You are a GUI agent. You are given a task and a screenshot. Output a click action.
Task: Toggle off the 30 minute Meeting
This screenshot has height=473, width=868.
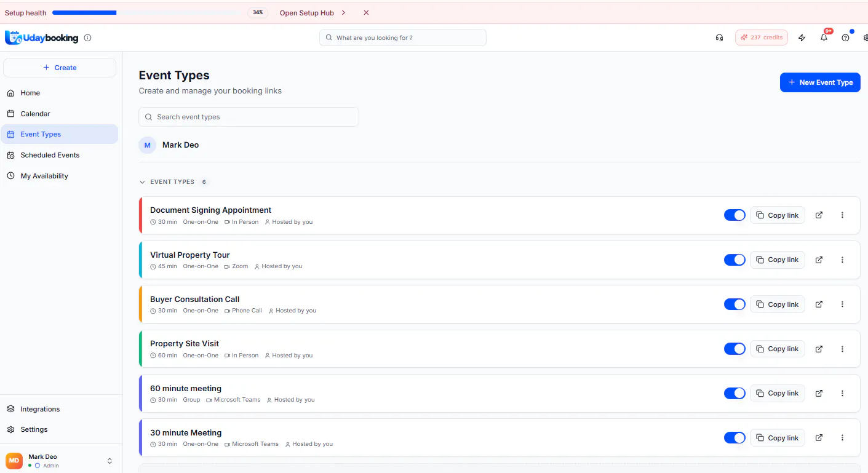[x=735, y=438]
